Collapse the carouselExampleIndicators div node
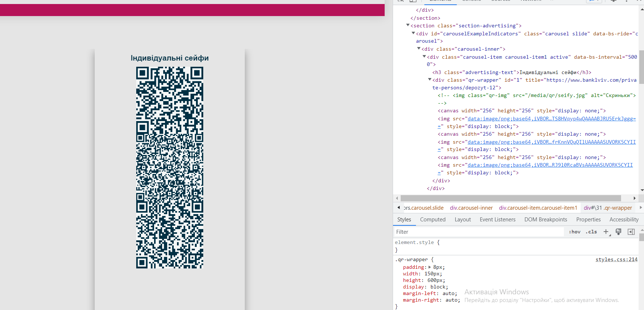This screenshot has width=644, height=310. pyautogui.click(x=413, y=33)
